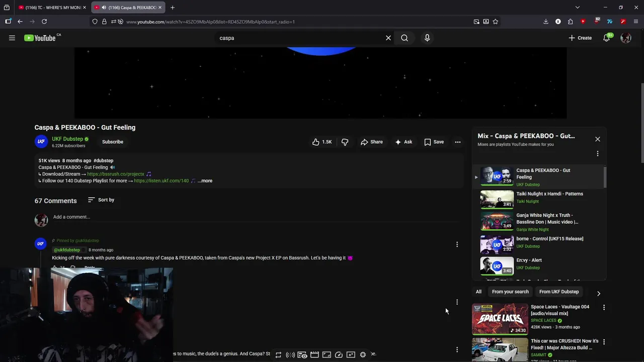Open the site shield tracking protection icon
Viewport: 644px width, 362px height.
tap(95, 22)
